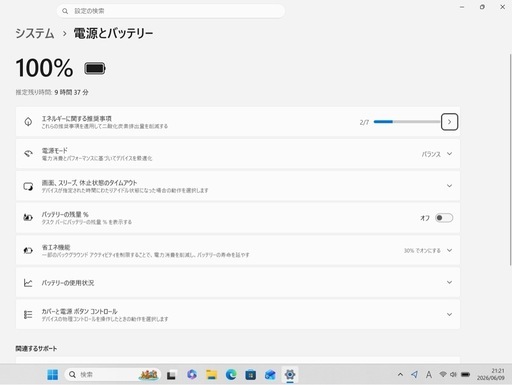This screenshot has height=385, width=512.
Task: Click the 30% でオンにする value text
Action: click(422, 250)
